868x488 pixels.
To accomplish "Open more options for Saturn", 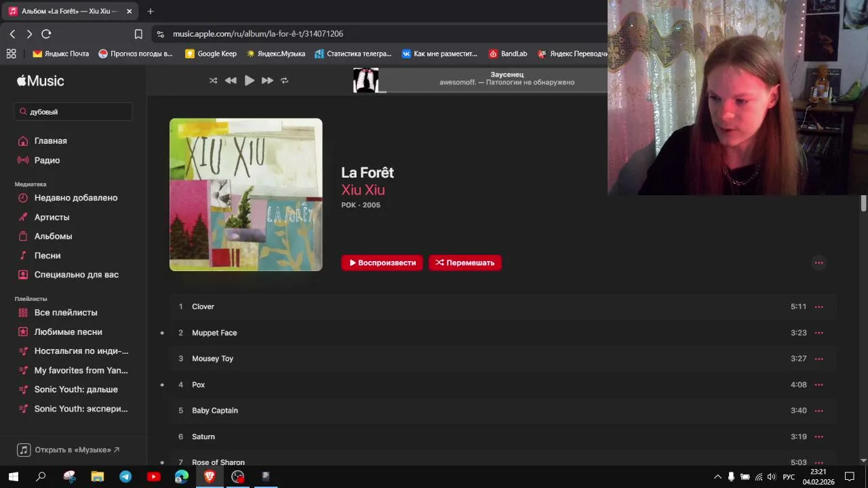I will pos(818,436).
